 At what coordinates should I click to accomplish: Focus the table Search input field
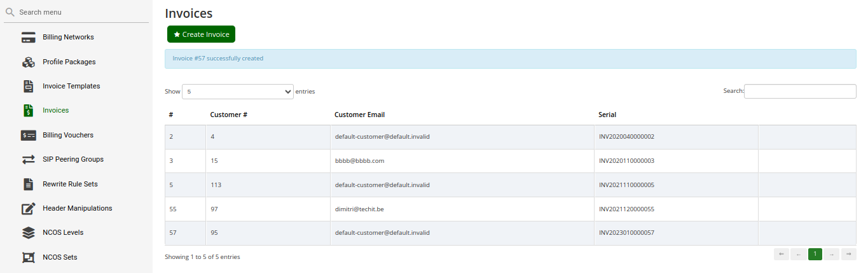click(800, 91)
